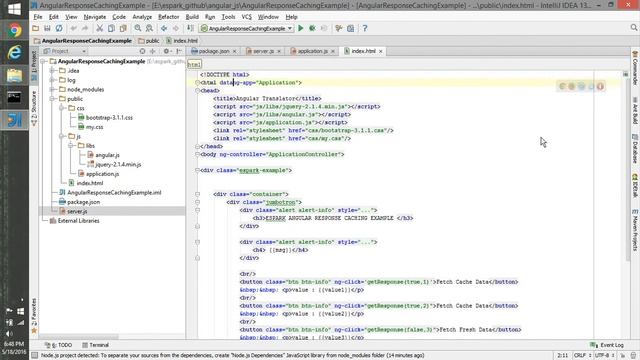Open the line separator CRLF selector

(582, 356)
